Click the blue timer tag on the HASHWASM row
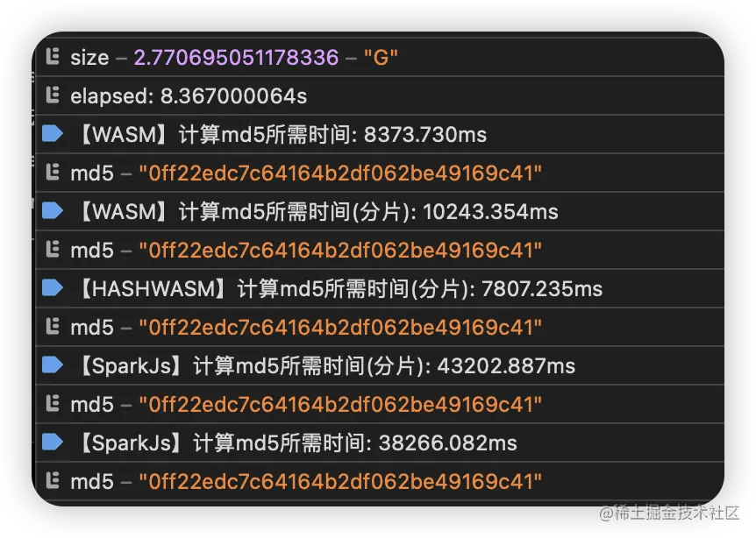 coord(53,287)
